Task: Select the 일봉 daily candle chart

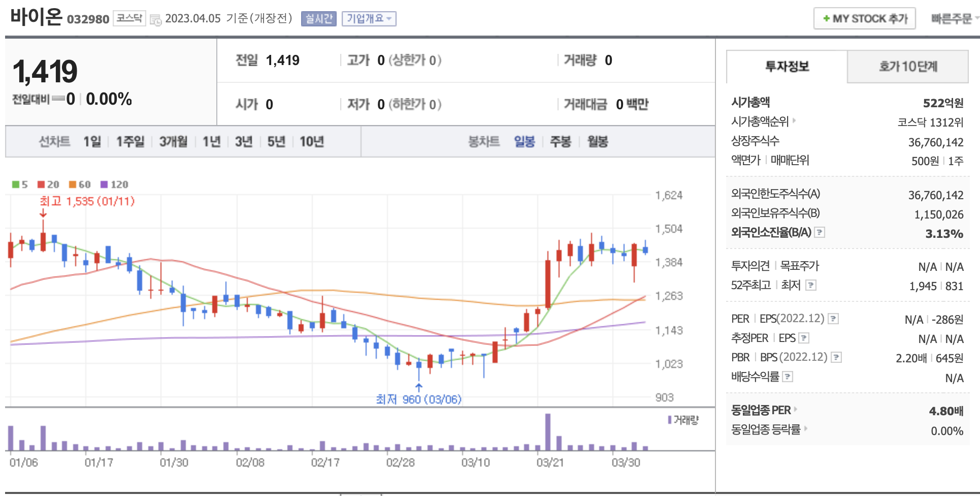Action: pos(524,142)
